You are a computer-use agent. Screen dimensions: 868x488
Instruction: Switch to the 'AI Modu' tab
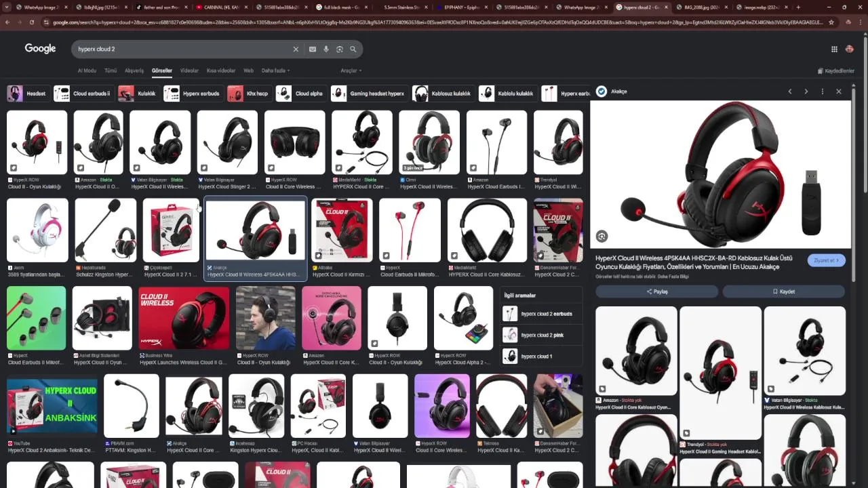coord(87,70)
